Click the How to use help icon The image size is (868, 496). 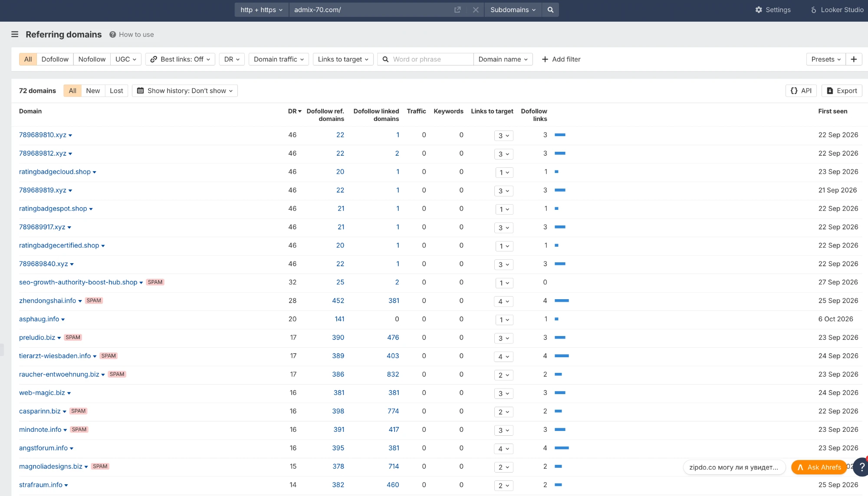(112, 35)
